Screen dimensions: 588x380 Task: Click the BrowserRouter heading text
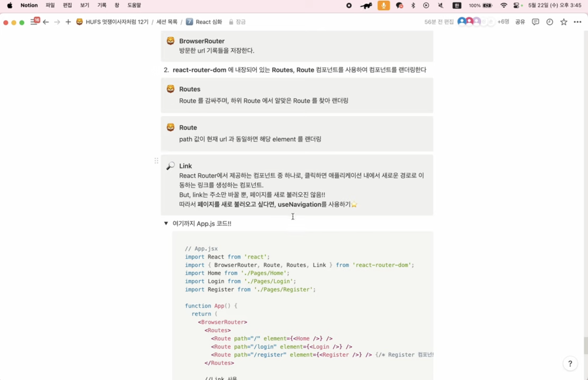(202, 41)
